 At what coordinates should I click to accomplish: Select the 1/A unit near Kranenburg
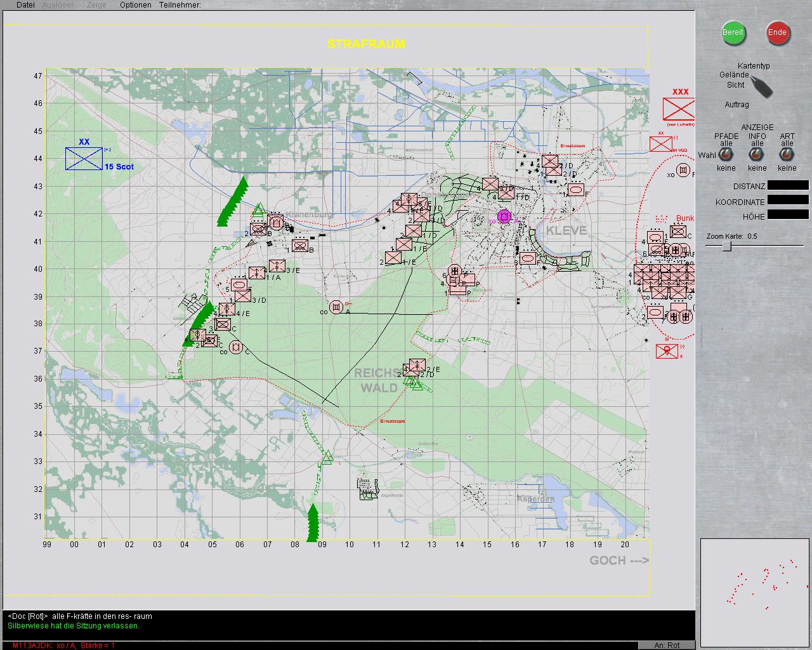click(x=257, y=274)
